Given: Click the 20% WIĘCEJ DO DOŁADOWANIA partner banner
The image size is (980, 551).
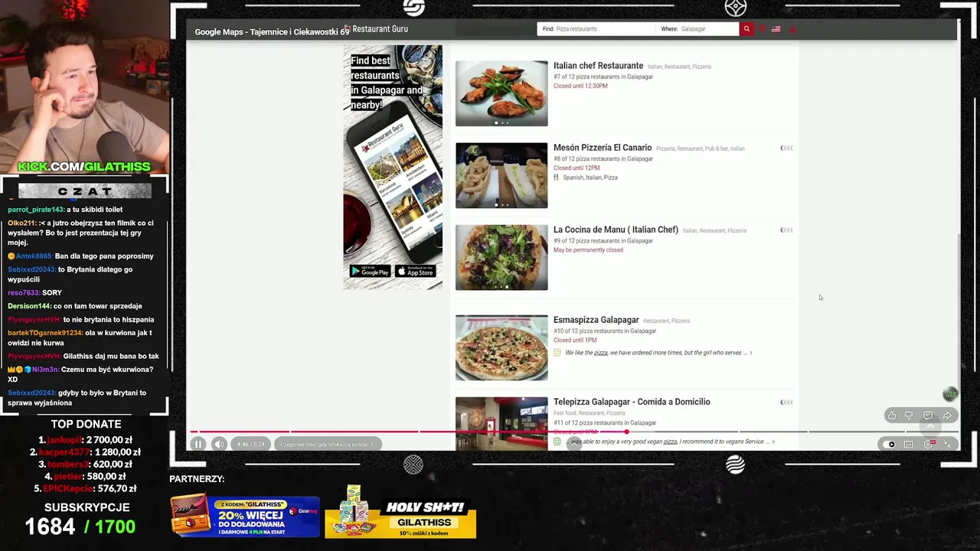Looking at the screenshot, I should [x=245, y=517].
